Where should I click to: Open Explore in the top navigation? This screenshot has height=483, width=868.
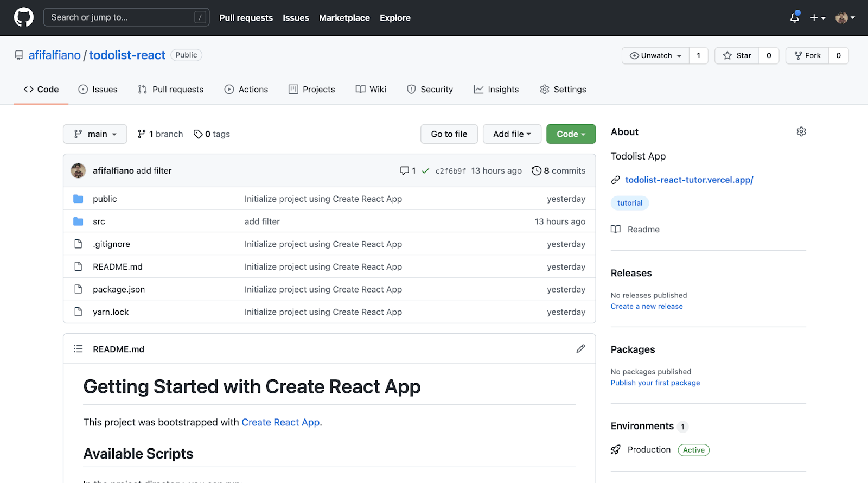pos(395,18)
